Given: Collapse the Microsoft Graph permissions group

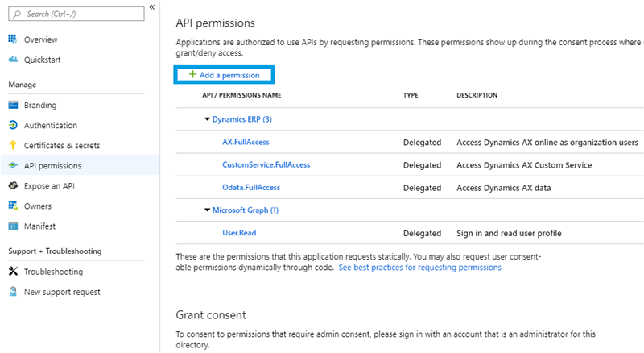Looking at the screenshot, I should pyautogui.click(x=207, y=210).
